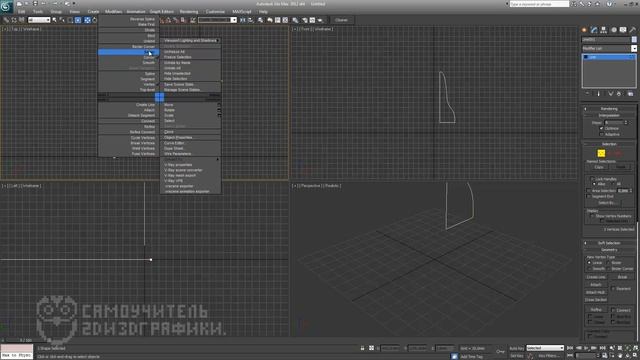Click the object name input field

606,39
